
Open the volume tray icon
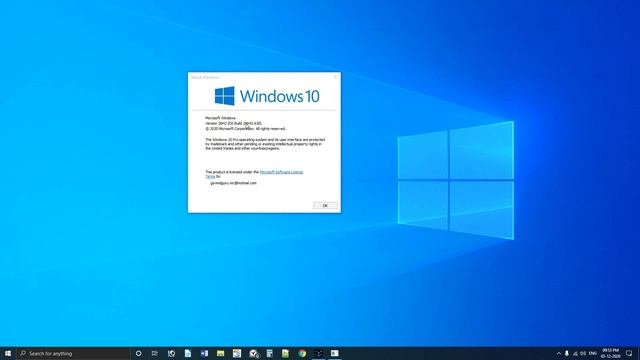(x=583, y=353)
